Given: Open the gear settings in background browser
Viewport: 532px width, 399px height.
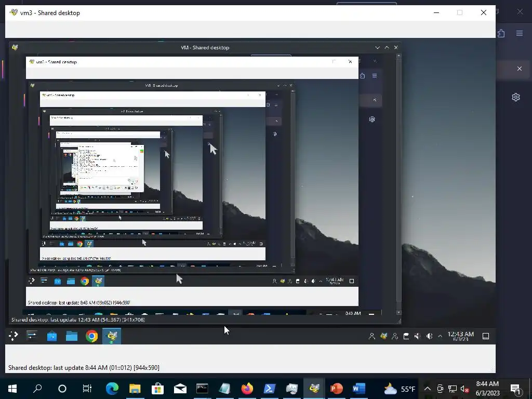Looking at the screenshot, I should [x=516, y=97].
